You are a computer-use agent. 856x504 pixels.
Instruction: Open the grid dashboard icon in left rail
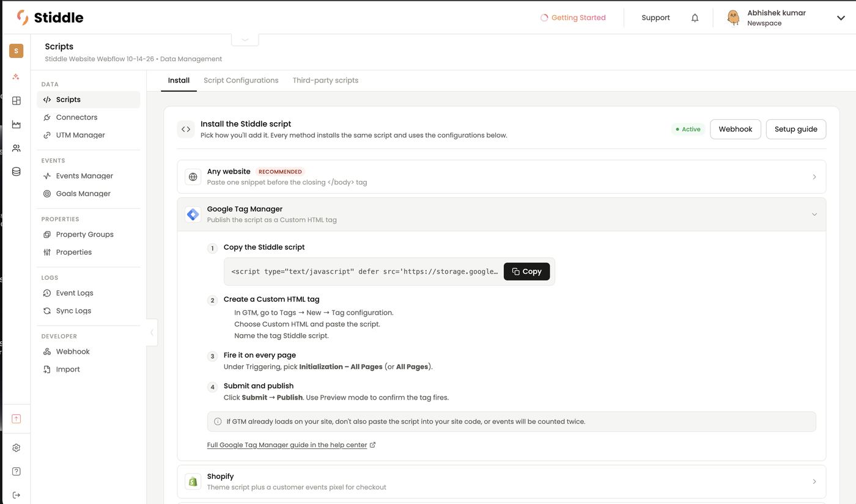[x=17, y=101]
